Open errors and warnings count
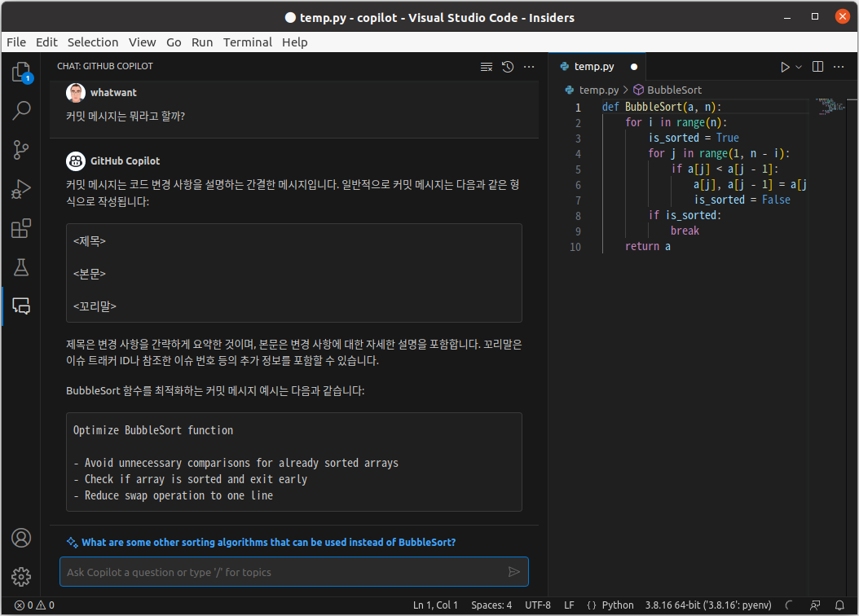 pos(34,605)
